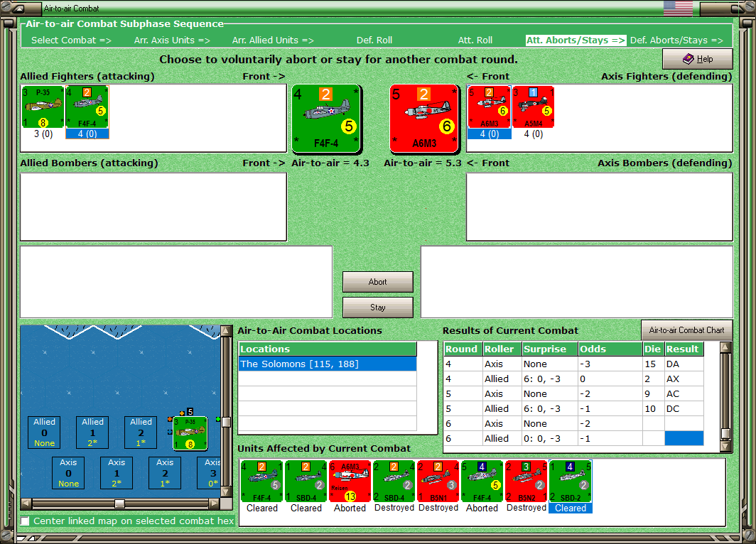Screen dimensions: 756x544
Task: Click the Surprise column header
Action: click(550, 349)
